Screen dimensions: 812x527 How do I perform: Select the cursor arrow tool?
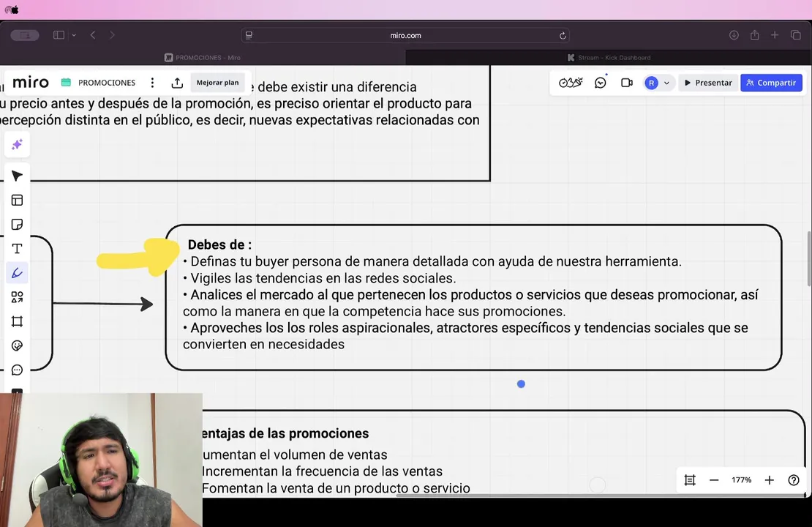17,176
